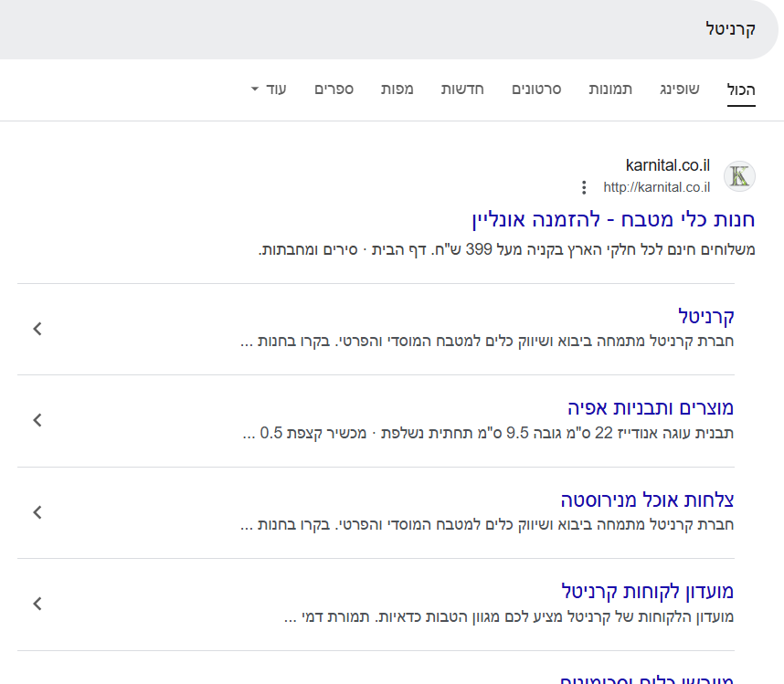
Task: Expand the מוצרים ותבניות אפיה sitelink chevron
Action: pyautogui.click(x=37, y=420)
